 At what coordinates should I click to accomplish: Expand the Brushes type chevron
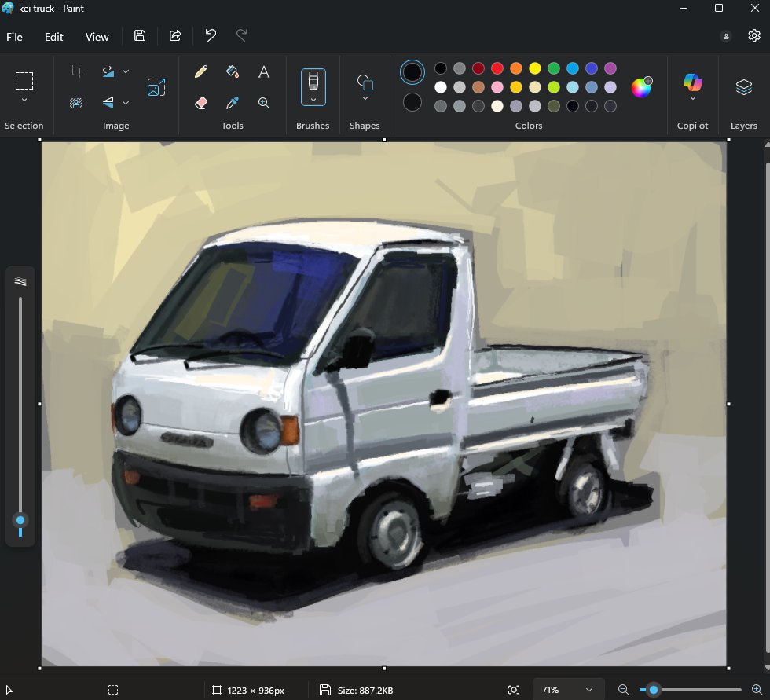pyautogui.click(x=313, y=100)
